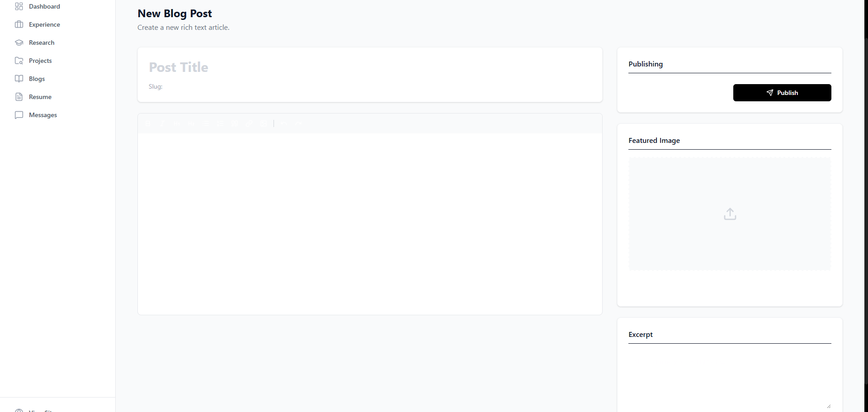This screenshot has height=412, width=868.
Task: Select Research from the sidebar
Action: [x=41, y=42]
